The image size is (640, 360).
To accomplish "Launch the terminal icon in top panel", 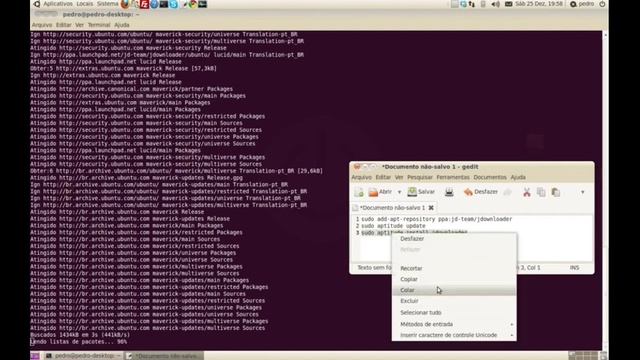I will (x=164, y=4).
